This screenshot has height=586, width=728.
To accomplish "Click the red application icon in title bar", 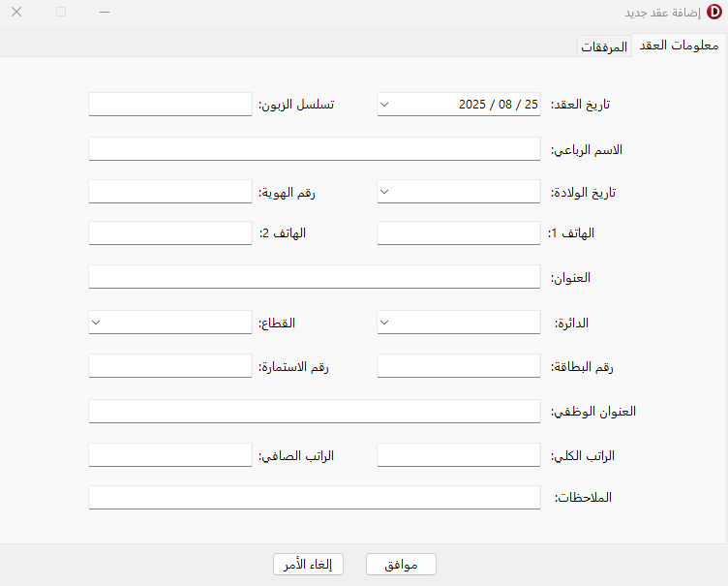I will click(714, 12).
